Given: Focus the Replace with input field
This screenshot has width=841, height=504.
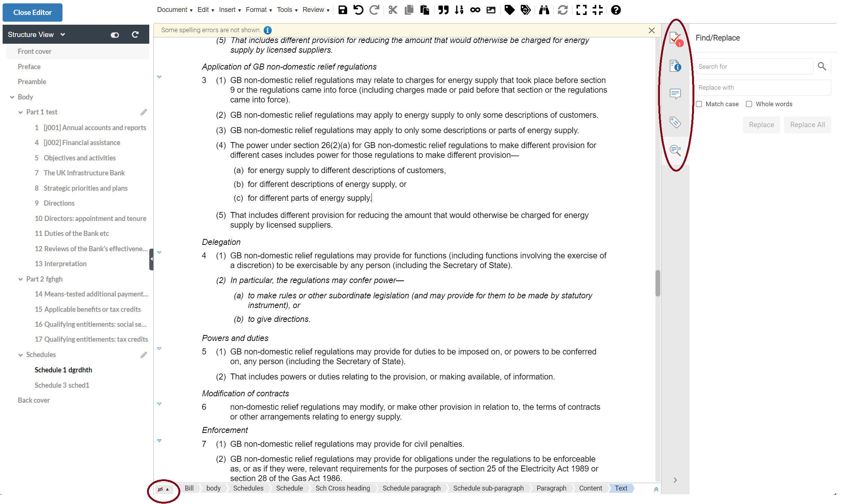Looking at the screenshot, I should (763, 87).
